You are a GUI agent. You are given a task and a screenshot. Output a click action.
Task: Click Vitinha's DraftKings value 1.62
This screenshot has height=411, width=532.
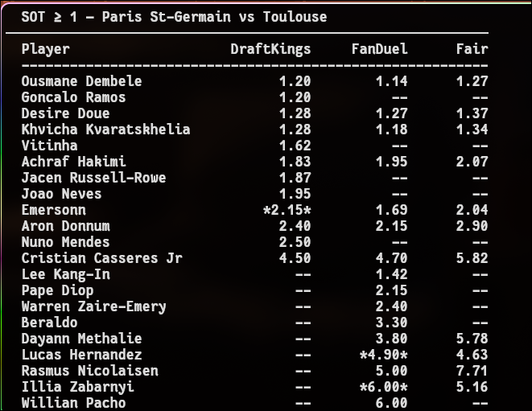coord(295,146)
